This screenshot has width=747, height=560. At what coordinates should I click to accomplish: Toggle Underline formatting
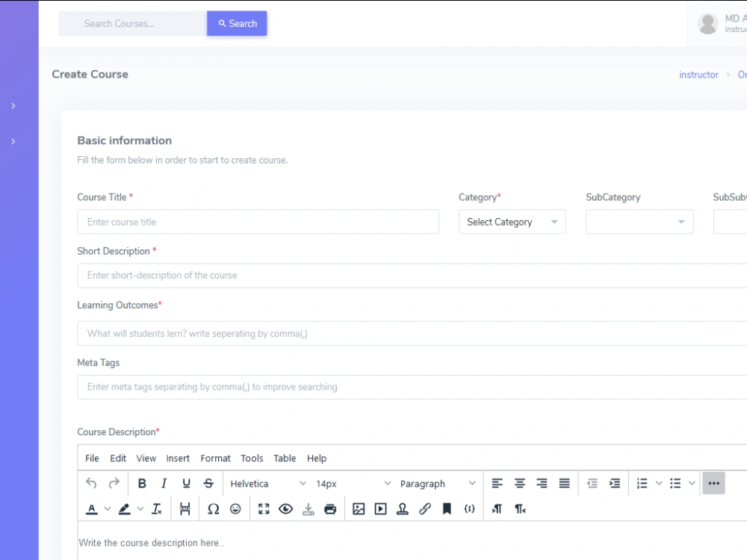(x=186, y=483)
